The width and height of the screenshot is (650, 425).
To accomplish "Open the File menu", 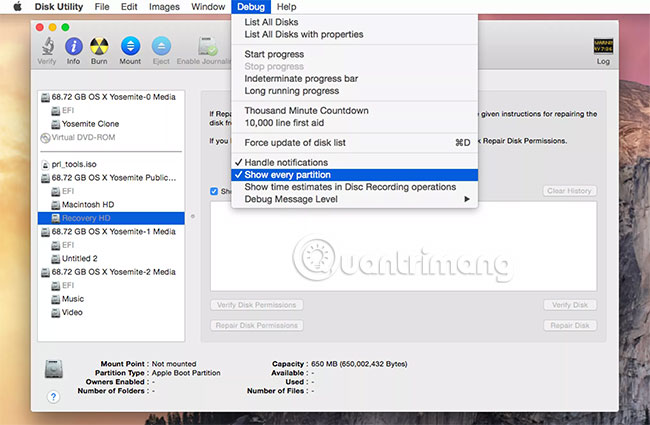I will [102, 7].
